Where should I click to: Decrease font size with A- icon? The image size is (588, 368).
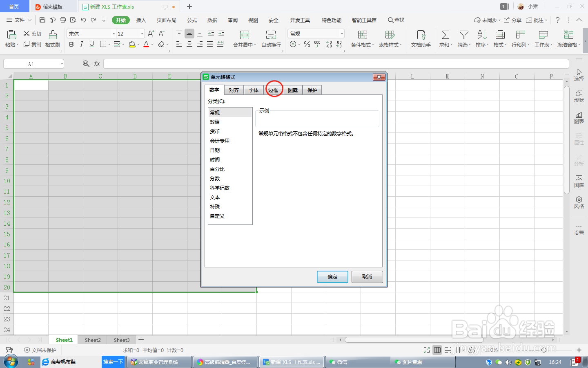click(x=161, y=34)
